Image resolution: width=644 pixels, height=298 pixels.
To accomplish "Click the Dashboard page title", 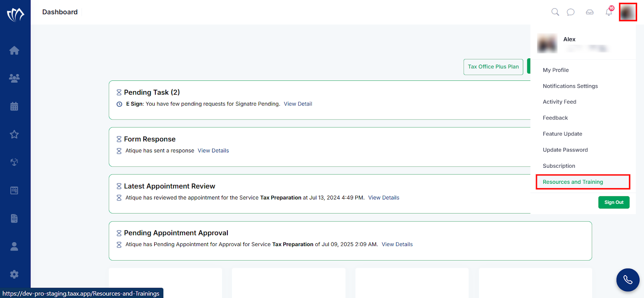I will coord(60,12).
